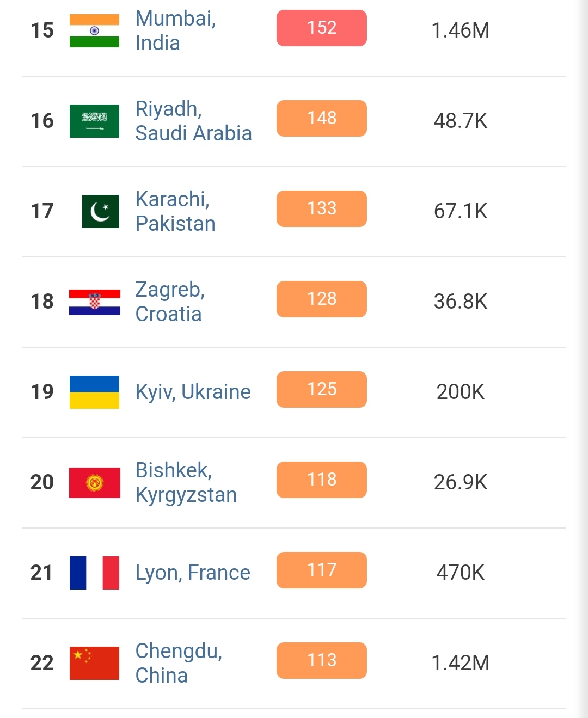Click the France flag icon
The width and height of the screenshot is (588, 718).
point(94,573)
